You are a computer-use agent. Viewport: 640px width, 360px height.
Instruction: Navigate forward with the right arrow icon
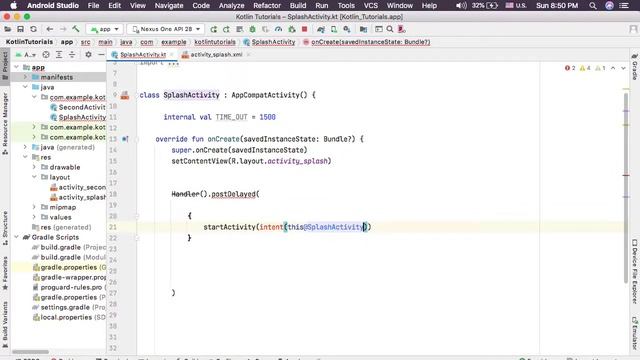tap(63, 29)
